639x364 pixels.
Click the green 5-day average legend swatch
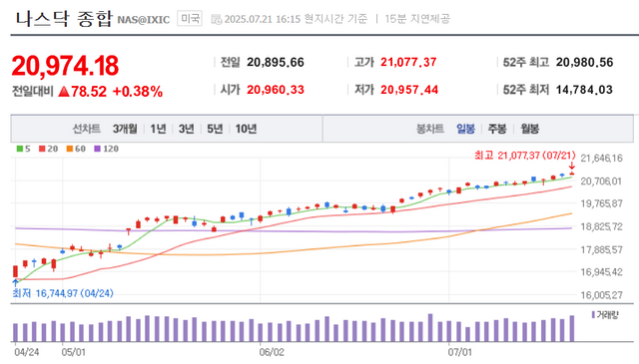pos(20,149)
